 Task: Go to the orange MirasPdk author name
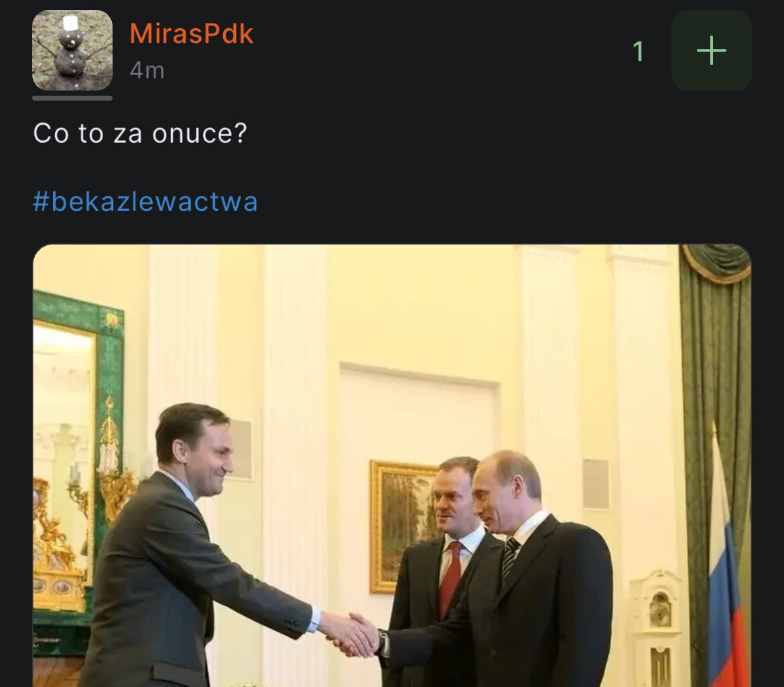[x=192, y=34]
